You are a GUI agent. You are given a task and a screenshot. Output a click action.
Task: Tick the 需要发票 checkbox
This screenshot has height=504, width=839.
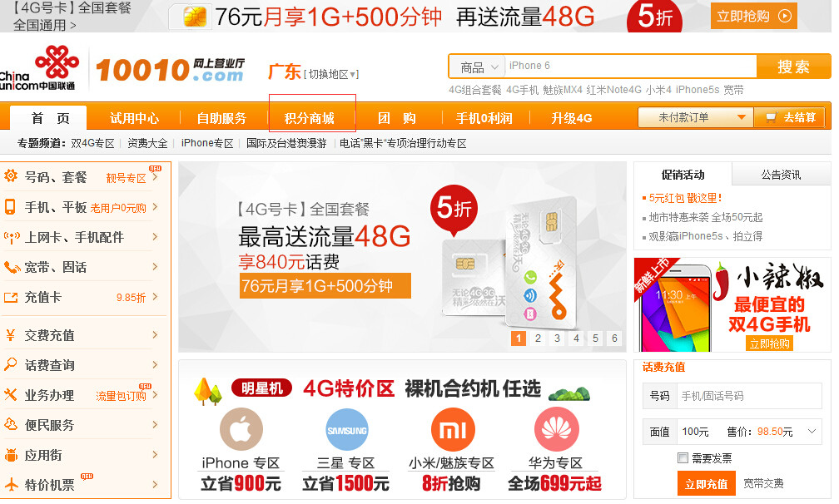(x=683, y=457)
